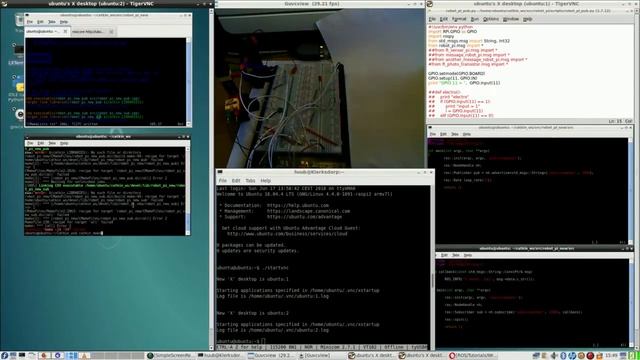Screen dimensions: 640x360
Task: Open File menu in tabbed terminal on ubuntu:2
Action: click(29, 22)
